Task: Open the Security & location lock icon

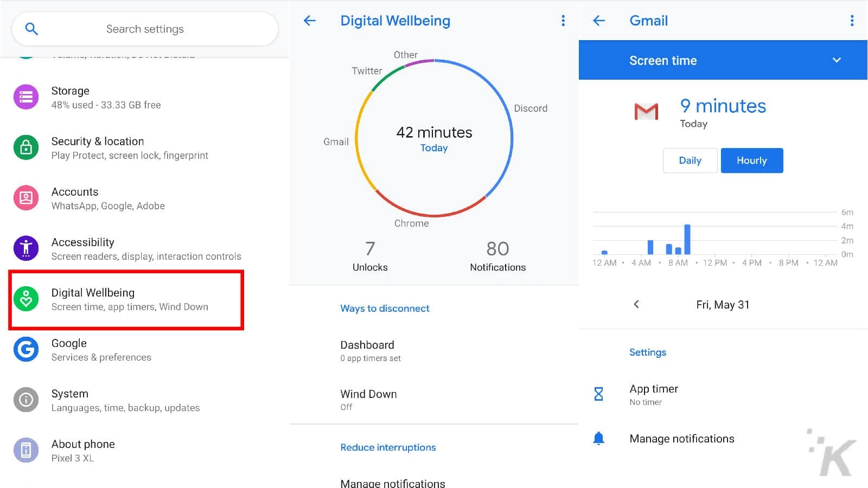Action: (x=26, y=147)
